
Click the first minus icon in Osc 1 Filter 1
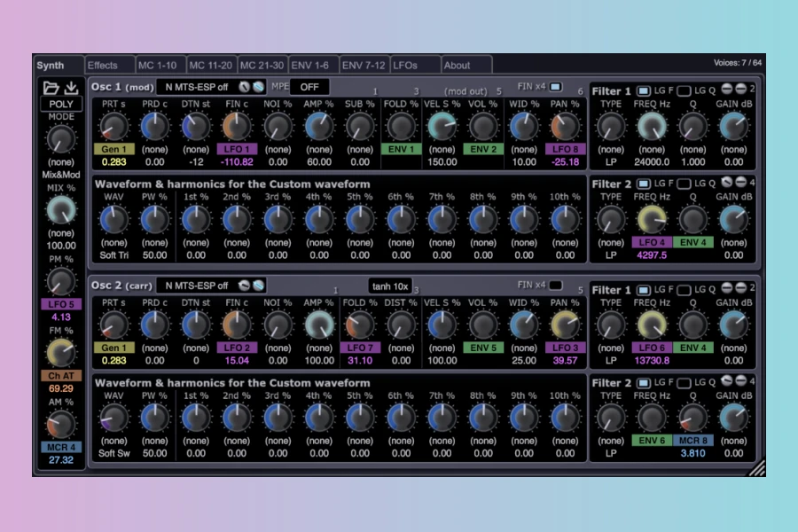pyautogui.click(x=725, y=90)
